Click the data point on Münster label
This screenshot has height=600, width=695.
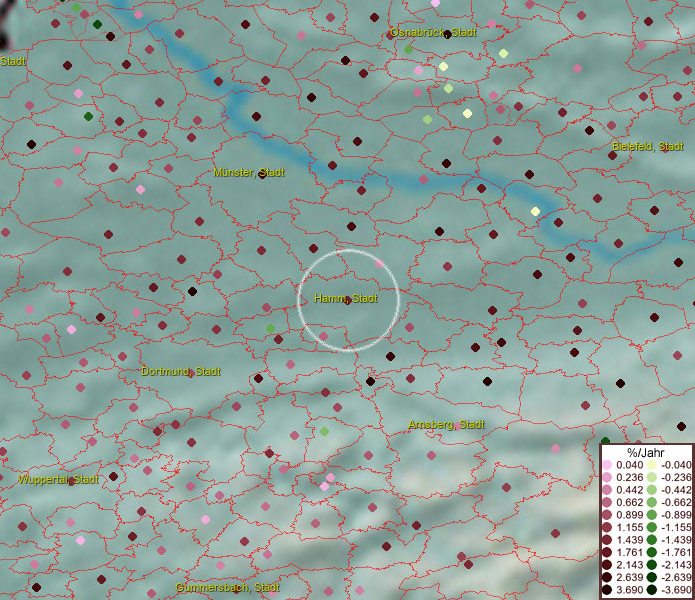click(262, 174)
